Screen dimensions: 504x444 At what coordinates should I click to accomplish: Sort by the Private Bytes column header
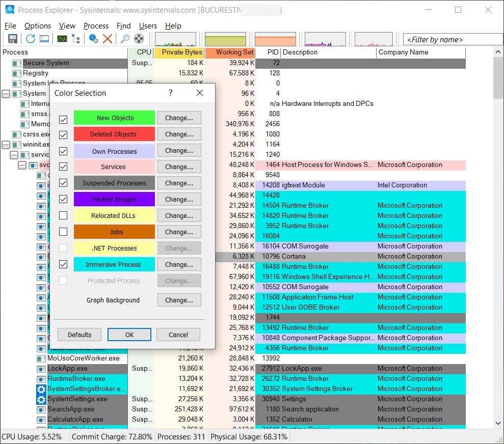[x=179, y=52]
